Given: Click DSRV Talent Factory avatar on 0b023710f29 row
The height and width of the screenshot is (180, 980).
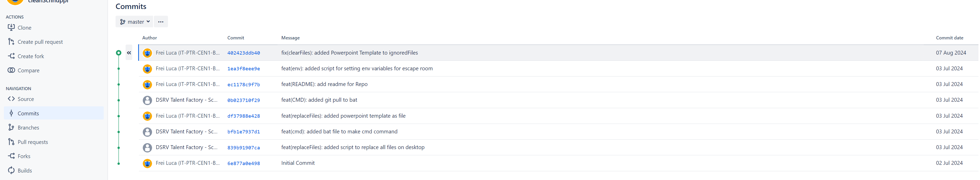Looking at the screenshot, I should point(147,100).
